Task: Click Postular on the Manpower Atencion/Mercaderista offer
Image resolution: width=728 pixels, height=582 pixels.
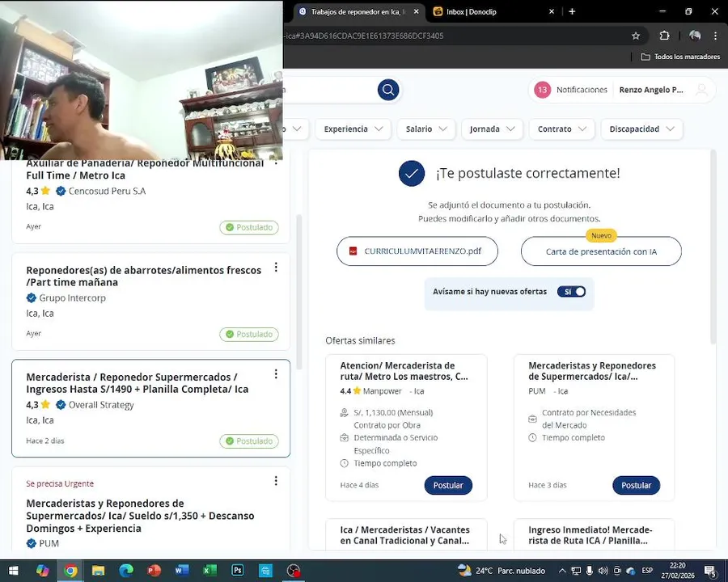Action: 448,485
